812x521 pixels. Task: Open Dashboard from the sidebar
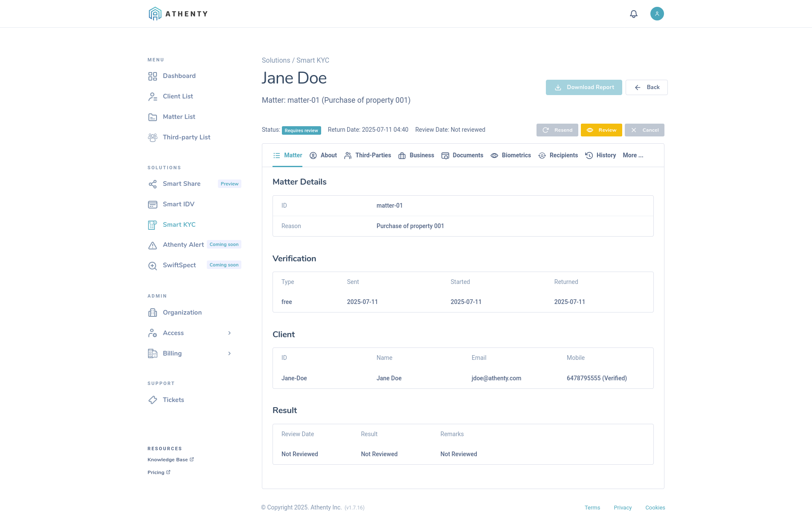tap(179, 76)
